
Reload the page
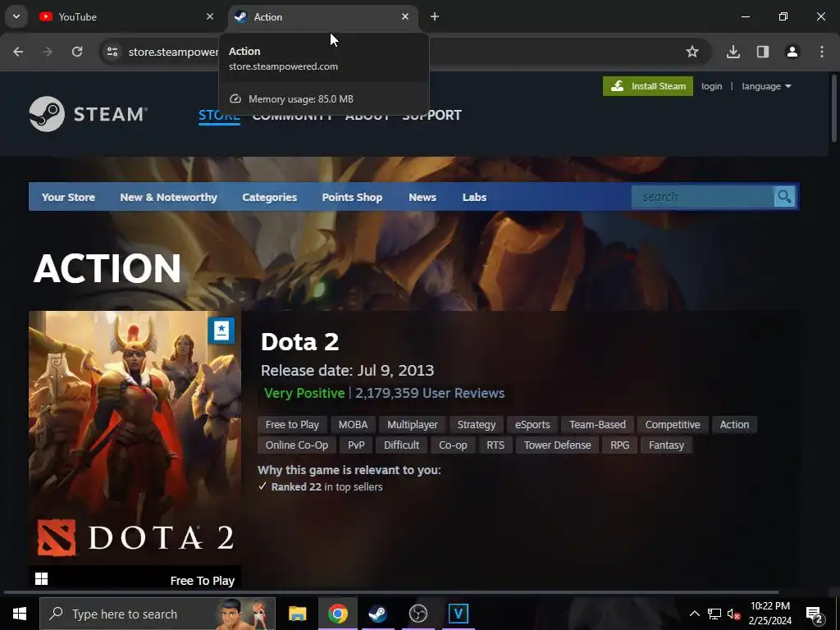[x=77, y=52]
